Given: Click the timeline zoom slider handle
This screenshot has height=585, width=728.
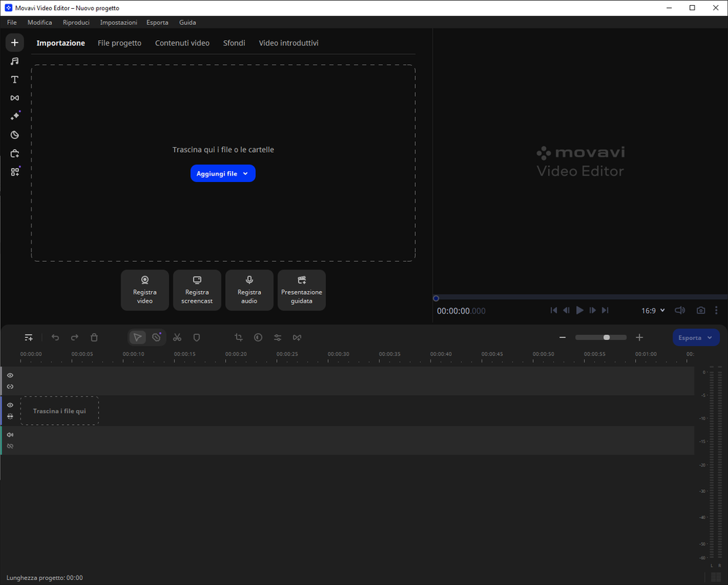Looking at the screenshot, I should (607, 337).
